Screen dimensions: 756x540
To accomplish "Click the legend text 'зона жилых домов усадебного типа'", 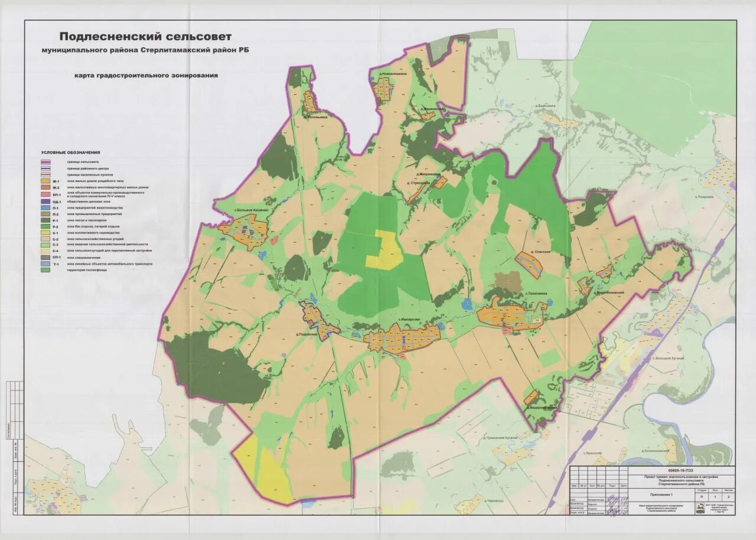I will (x=95, y=181).
